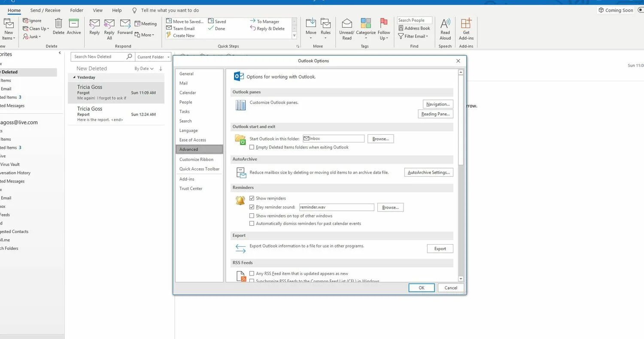Screen dimensions: 644x339
Task: Open the Folder ribbon tab
Action: pos(77,10)
